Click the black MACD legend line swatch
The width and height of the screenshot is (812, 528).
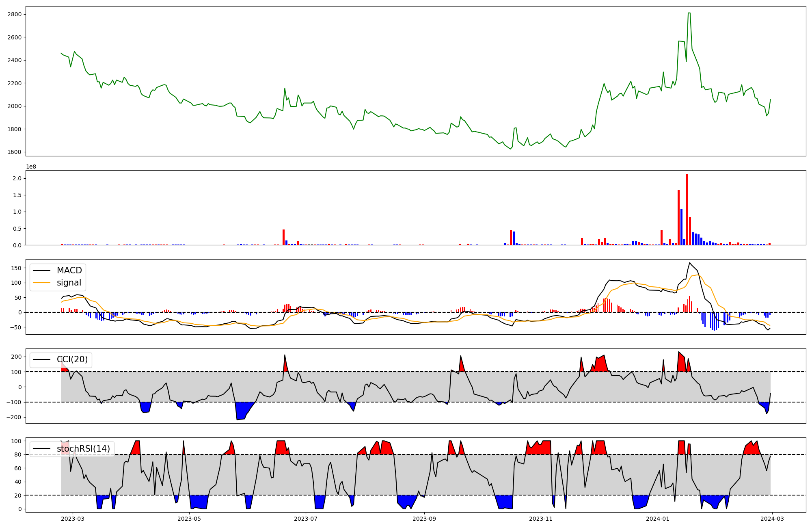(x=41, y=271)
